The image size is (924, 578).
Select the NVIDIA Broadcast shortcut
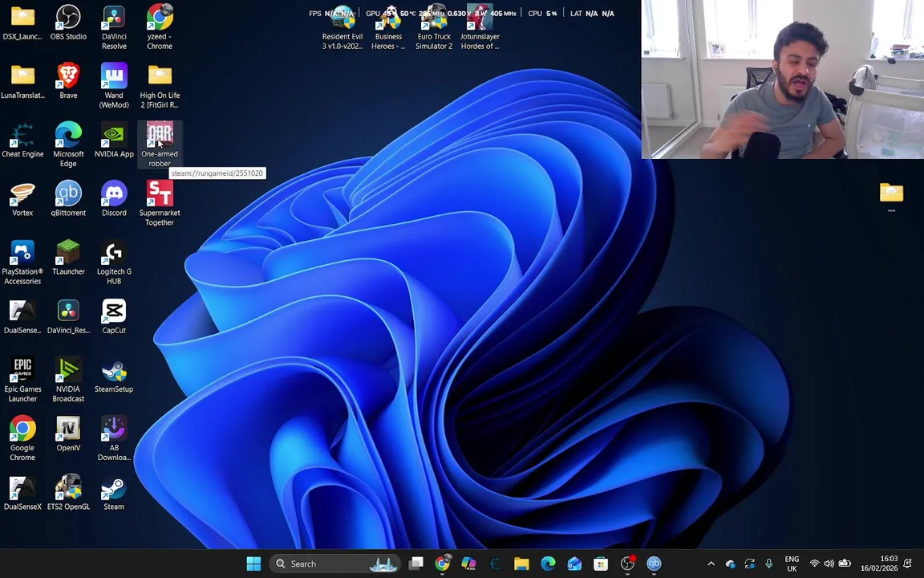click(x=68, y=380)
